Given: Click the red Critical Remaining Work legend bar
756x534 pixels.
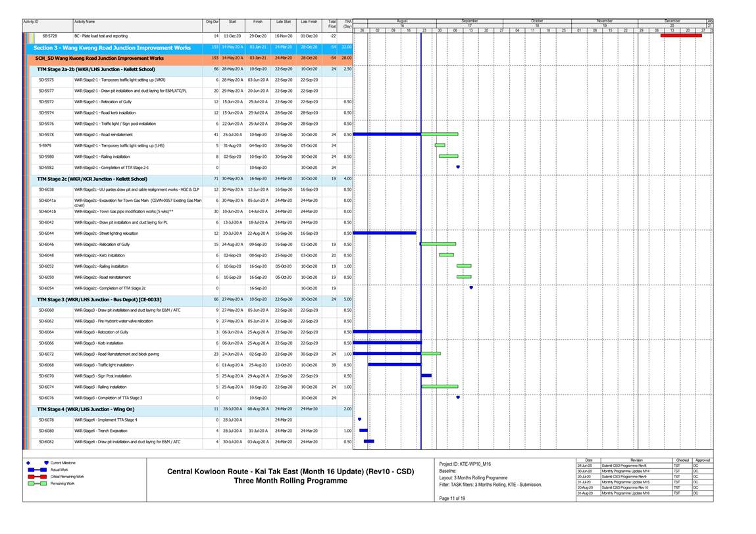Looking at the screenshot, I should point(36,476).
